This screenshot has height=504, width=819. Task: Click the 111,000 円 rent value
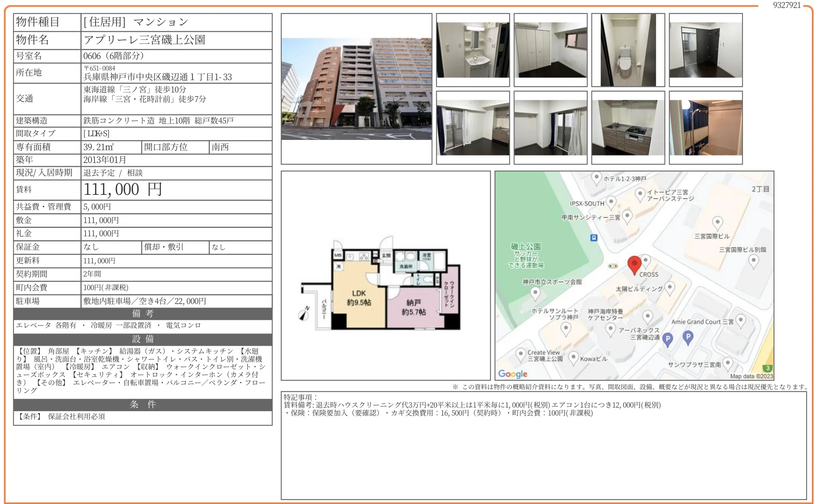point(123,190)
